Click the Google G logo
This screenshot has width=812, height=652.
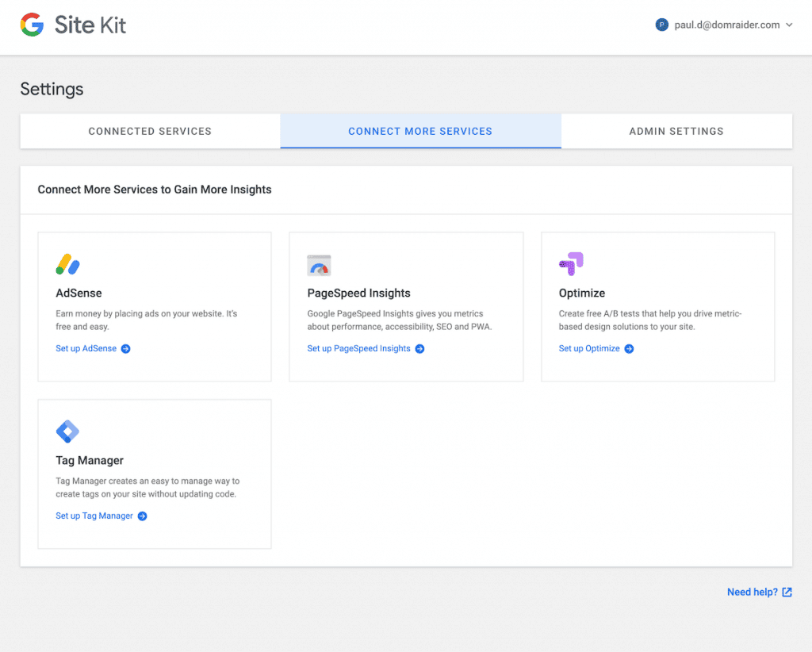32,25
